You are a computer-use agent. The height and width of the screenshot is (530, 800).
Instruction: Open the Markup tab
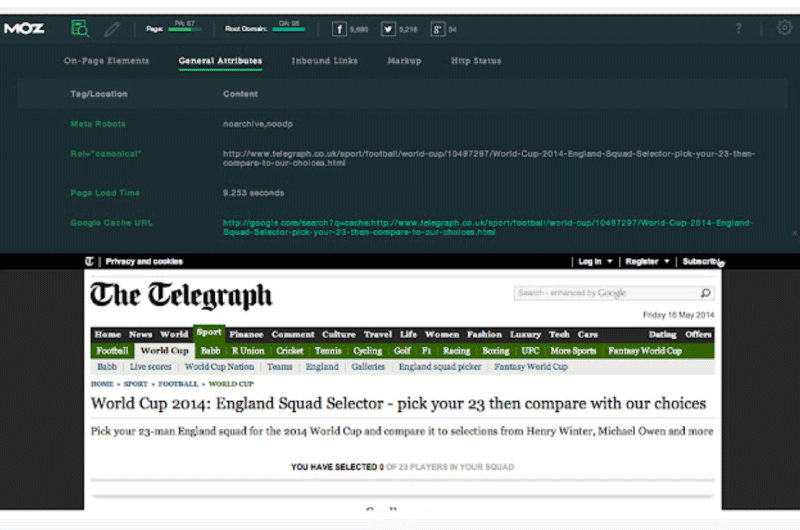click(404, 61)
